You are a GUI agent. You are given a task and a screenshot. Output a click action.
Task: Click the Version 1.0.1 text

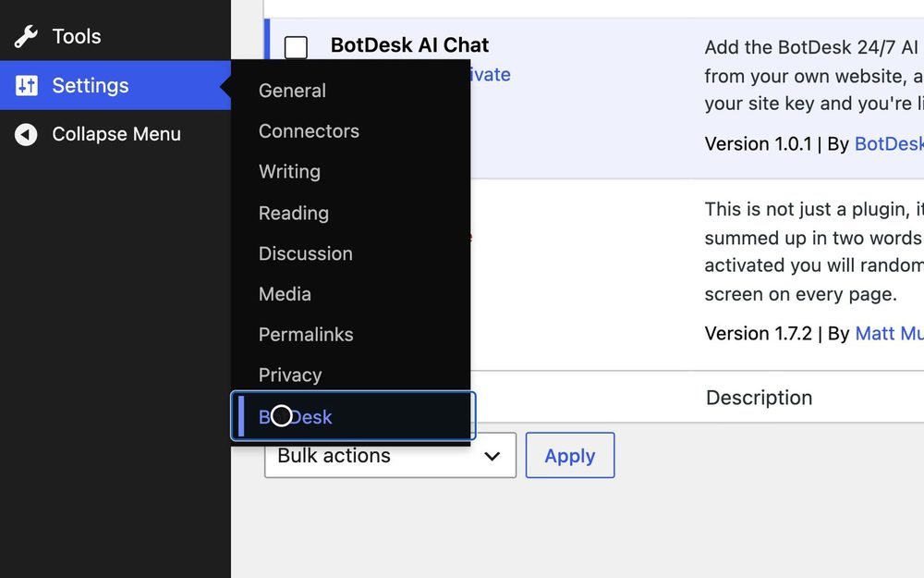pos(759,144)
